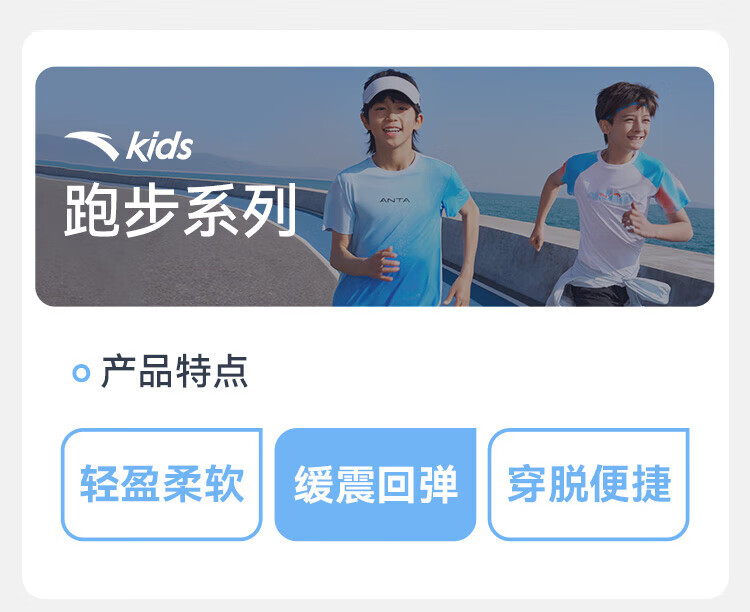Click the blue sky in the banner

(x=502, y=120)
